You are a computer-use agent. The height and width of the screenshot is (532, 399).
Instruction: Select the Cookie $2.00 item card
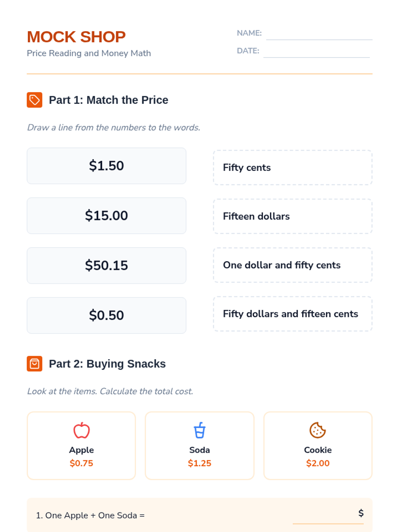click(318, 446)
